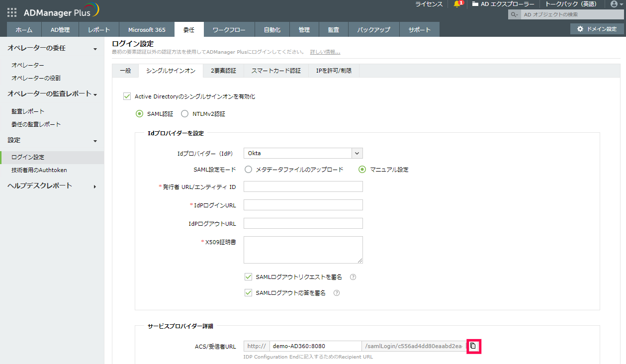Viewport: 626px width, 364px height.
Task: Open the apps grid icon
Action: (x=12, y=13)
